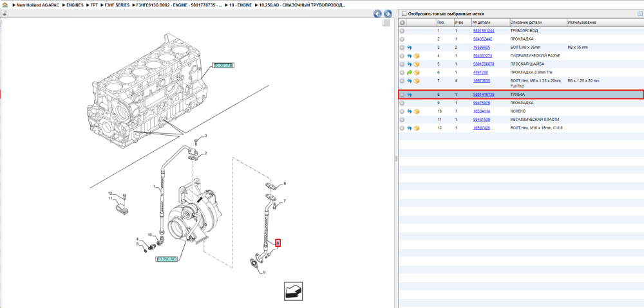Select callout 12 on the diagram
Viewport: 644px width, 308px height.
pos(110,193)
